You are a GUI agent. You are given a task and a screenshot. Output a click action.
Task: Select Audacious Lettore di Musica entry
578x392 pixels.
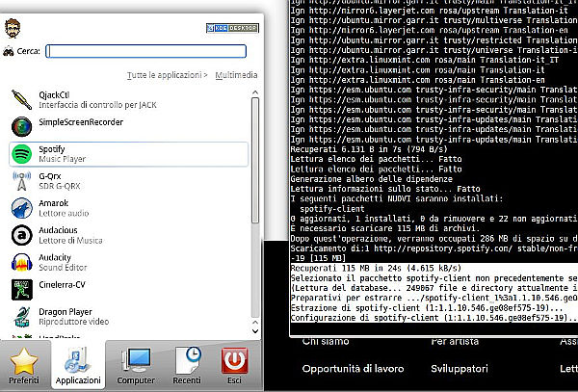tap(70, 235)
